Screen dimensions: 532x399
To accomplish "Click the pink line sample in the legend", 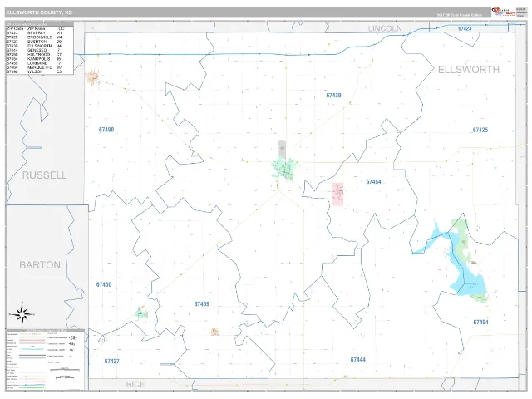I will pyautogui.click(x=32, y=340).
